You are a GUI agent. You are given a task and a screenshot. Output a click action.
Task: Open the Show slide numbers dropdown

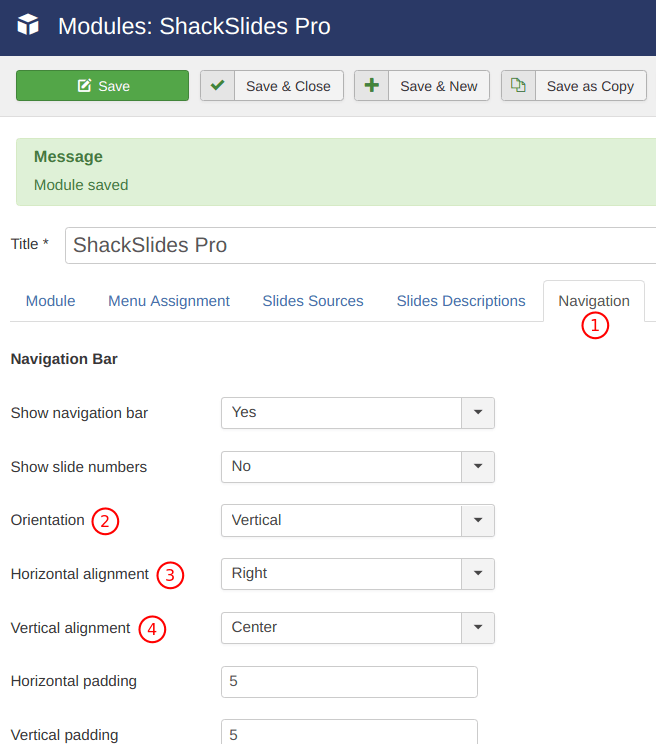pyautogui.click(x=358, y=467)
